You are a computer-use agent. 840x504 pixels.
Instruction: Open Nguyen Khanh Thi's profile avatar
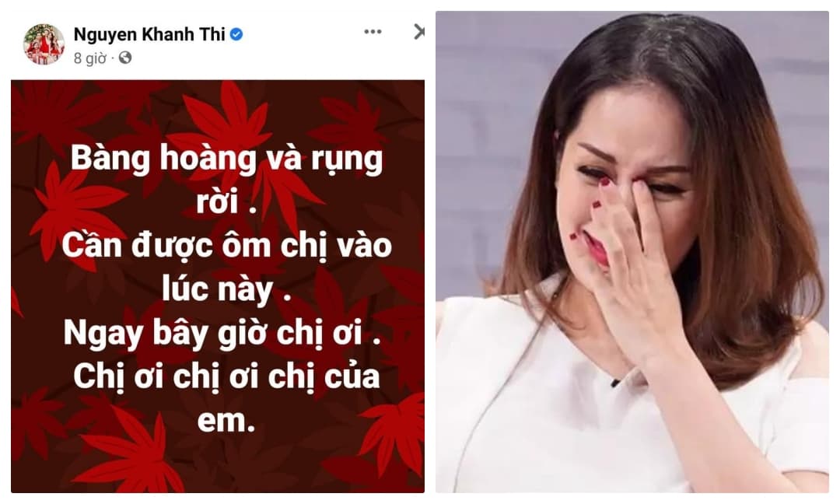(44, 44)
